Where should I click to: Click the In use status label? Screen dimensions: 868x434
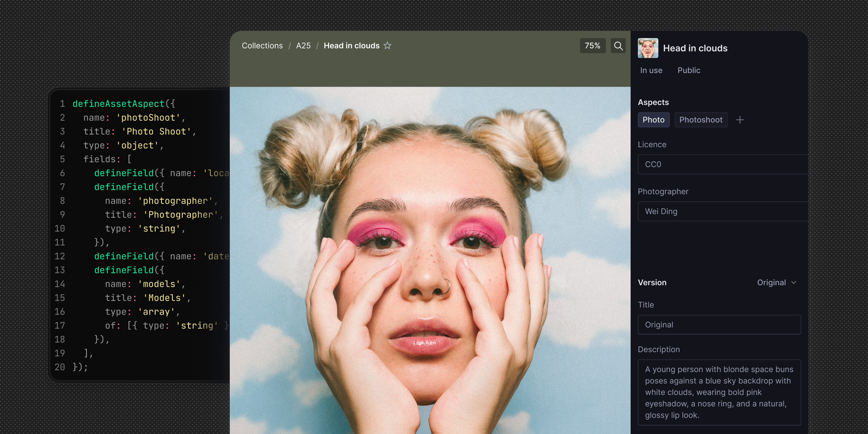point(651,71)
